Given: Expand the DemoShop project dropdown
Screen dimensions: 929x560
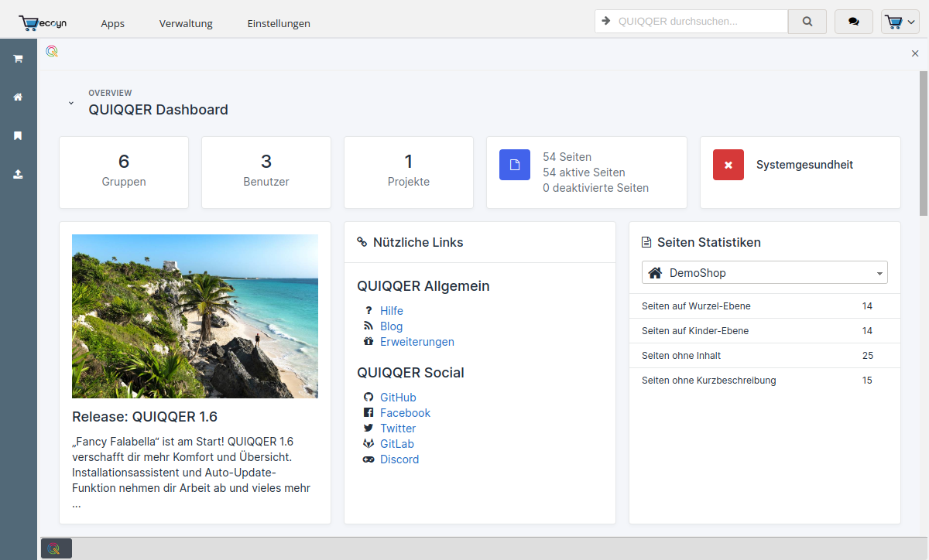Looking at the screenshot, I should 764,273.
